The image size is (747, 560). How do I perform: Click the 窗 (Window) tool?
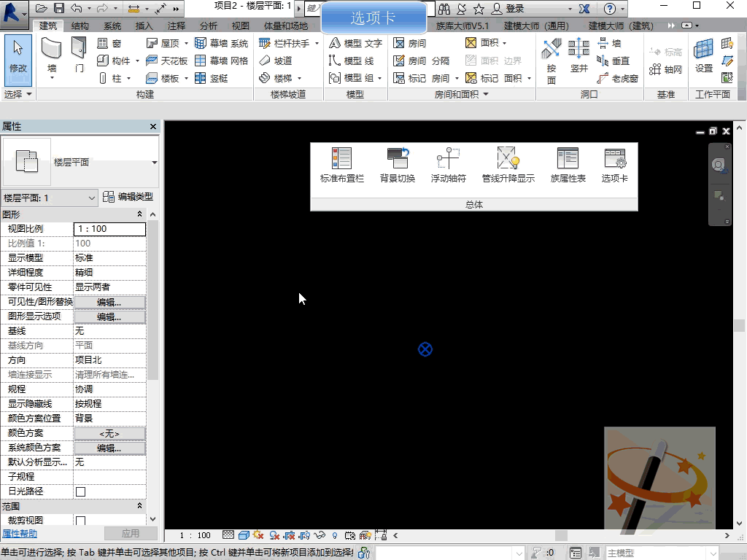click(109, 43)
